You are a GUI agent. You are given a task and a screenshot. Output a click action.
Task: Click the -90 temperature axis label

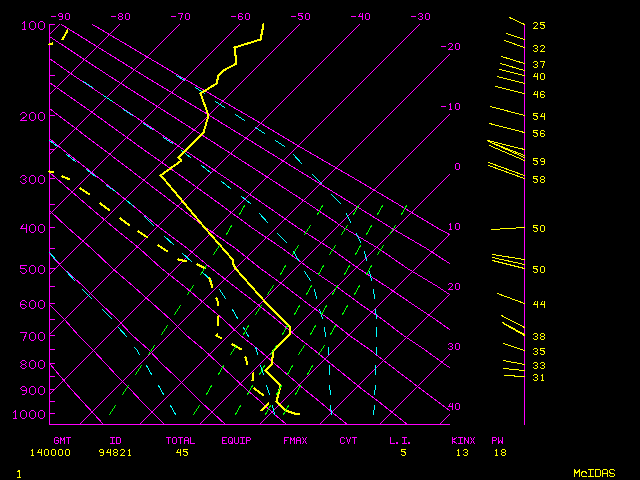(x=62, y=17)
